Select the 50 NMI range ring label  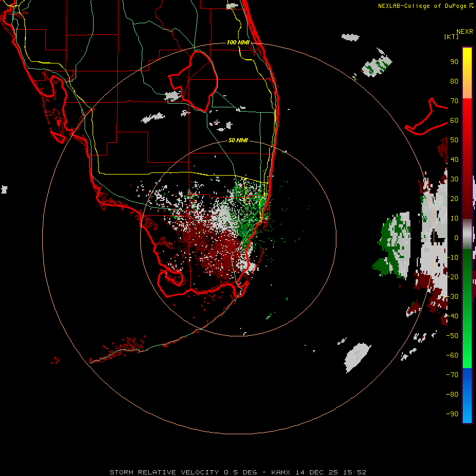click(x=238, y=140)
